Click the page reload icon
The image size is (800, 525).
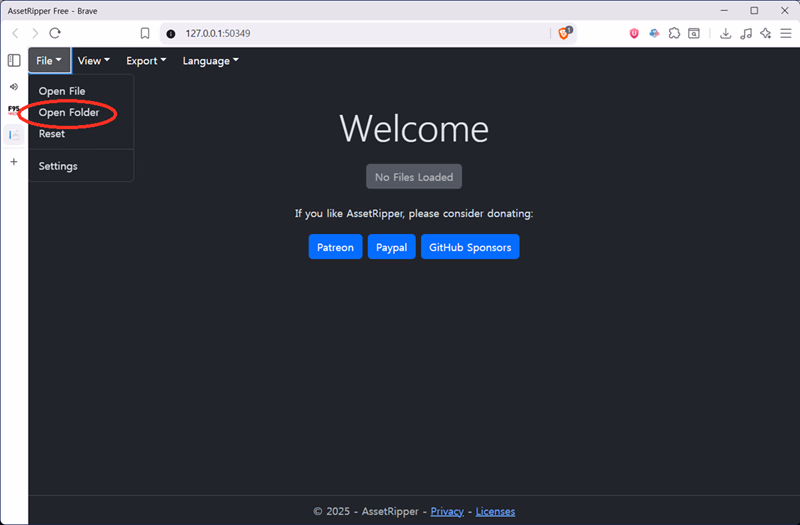pyautogui.click(x=55, y=33)
